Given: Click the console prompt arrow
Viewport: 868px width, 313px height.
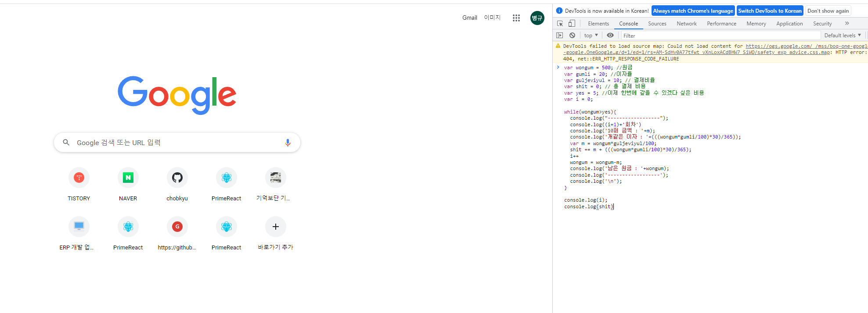Looking at the screenshot, I should tap(558, 67).
